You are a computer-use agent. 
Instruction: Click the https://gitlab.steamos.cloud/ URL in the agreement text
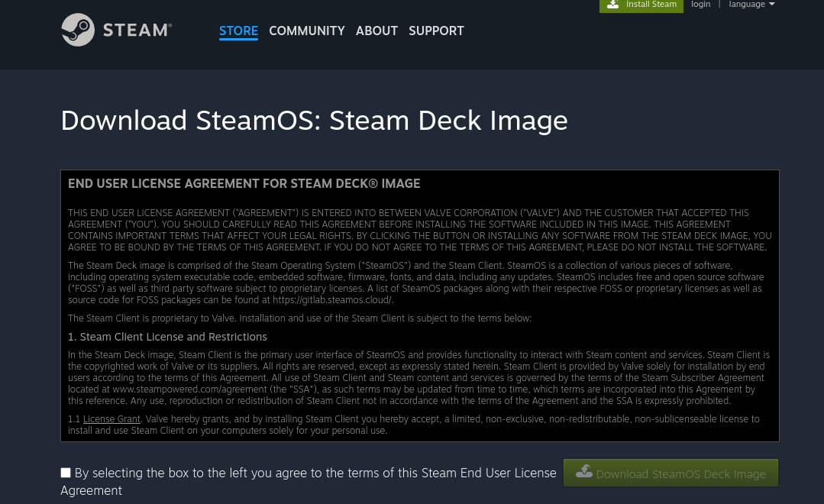[331, 299]
